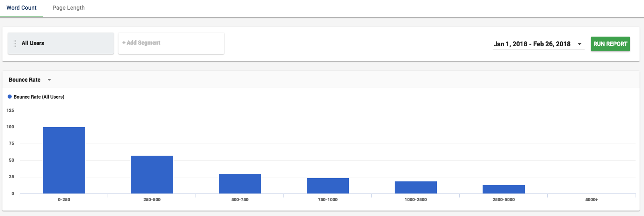Open the Bounce Rate metric dropdown
This screenshot has width=644, height=216.
click(30, 80)
